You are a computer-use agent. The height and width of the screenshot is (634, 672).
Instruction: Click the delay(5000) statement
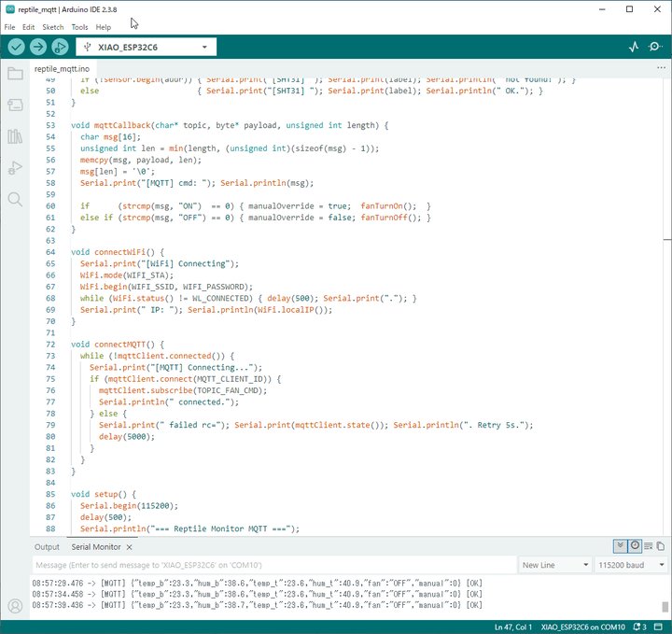coord(127,436)
